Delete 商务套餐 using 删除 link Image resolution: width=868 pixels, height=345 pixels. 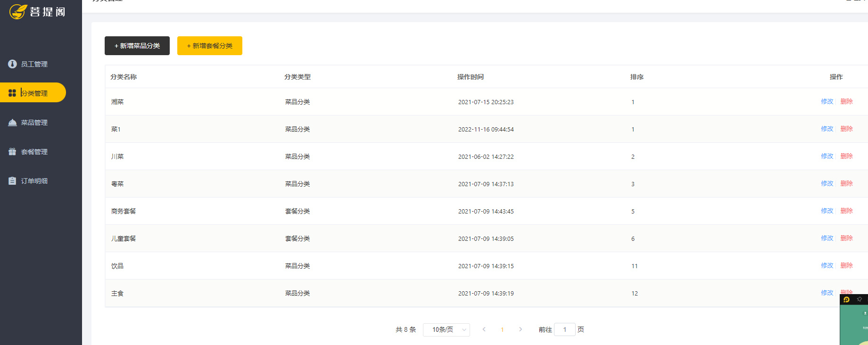847,211
